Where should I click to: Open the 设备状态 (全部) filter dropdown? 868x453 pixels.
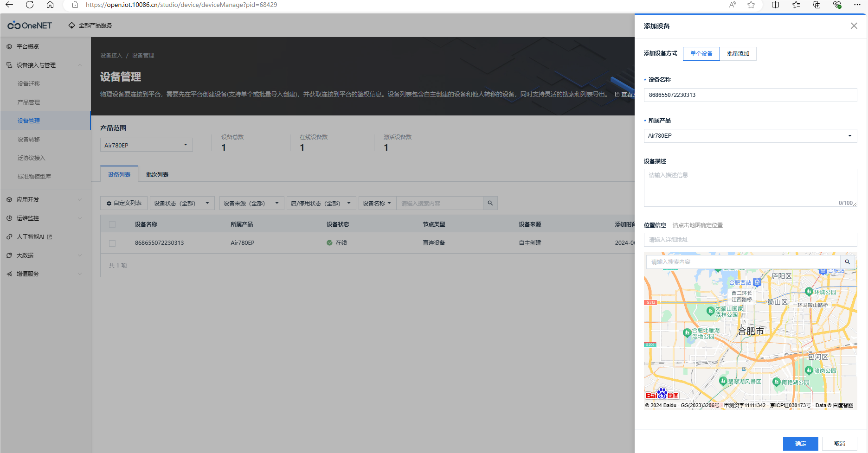point(182,203)
